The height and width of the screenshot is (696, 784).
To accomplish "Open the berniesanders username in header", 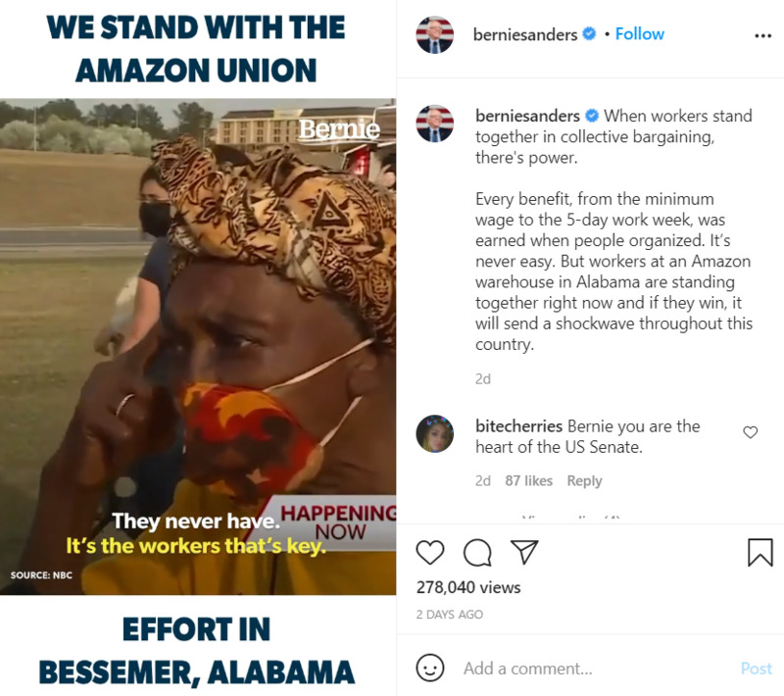I will click(525, 34).
